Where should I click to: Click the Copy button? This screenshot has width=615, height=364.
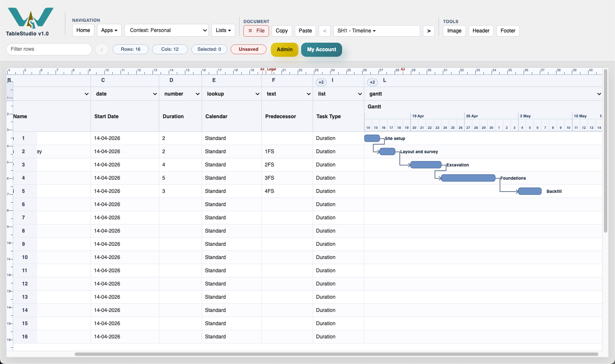(282, 31)
